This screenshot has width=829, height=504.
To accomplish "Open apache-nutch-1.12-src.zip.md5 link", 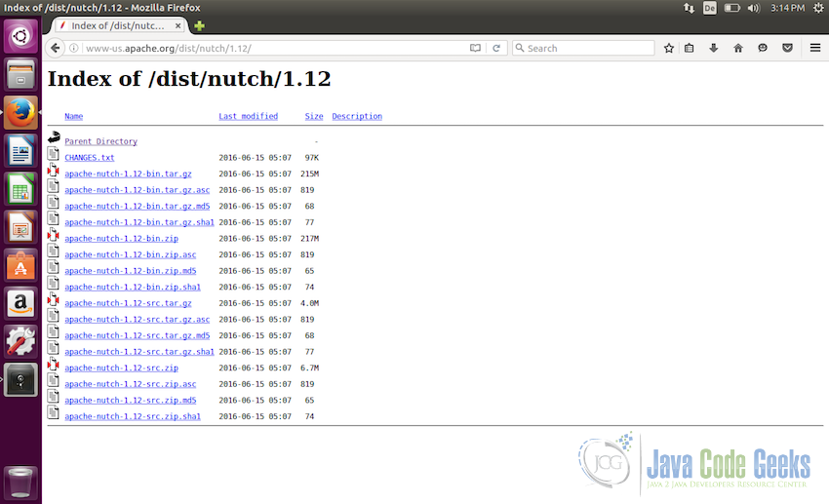I will tap(130, 401).
